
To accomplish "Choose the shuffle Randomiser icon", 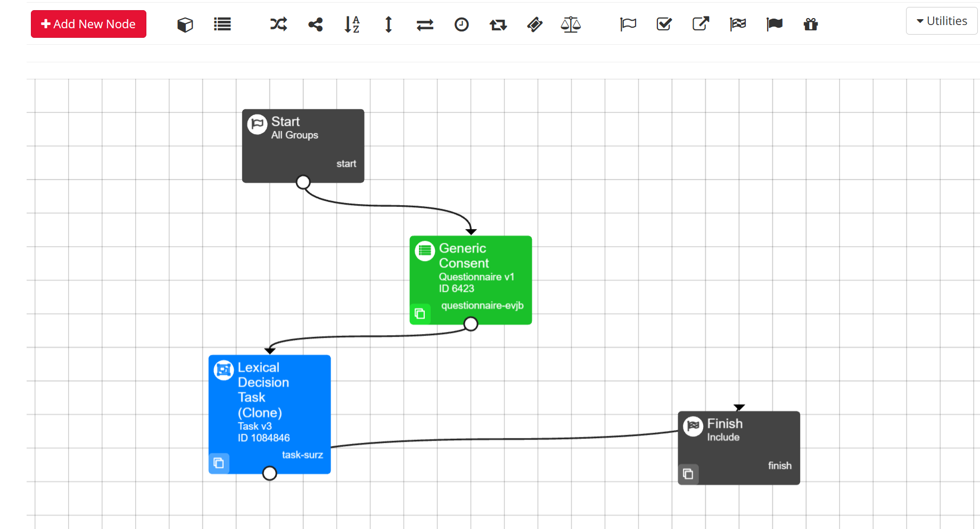I will [x=278, y=25].
